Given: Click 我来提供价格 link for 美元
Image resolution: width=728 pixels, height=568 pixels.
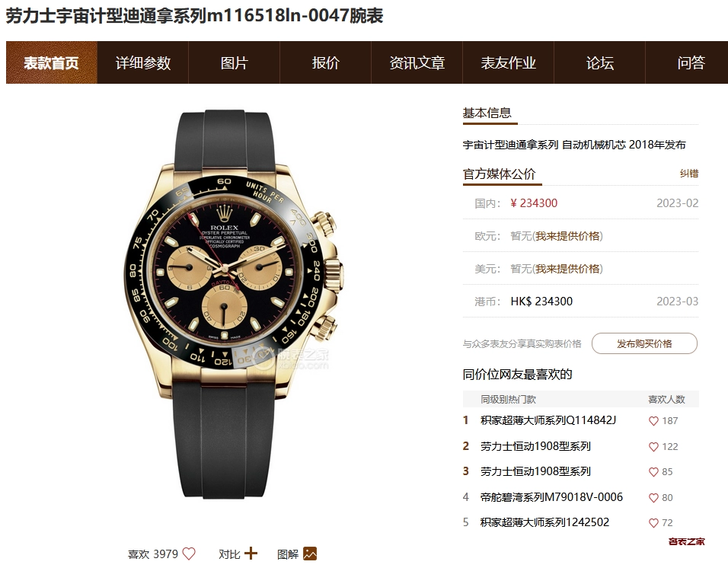Looking at the screenshot, I should click(x=567, y=269).
